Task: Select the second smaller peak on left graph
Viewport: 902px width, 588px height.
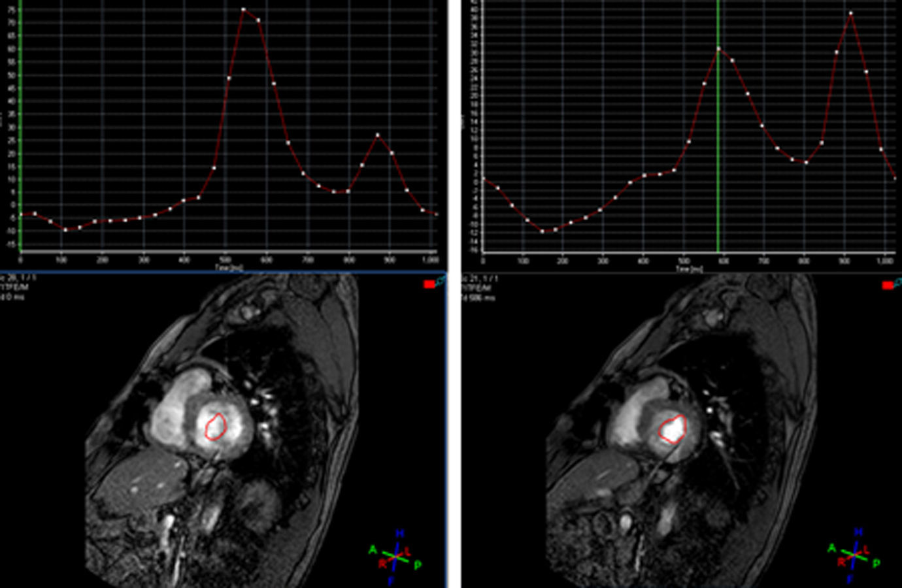Action: point(377,135)
